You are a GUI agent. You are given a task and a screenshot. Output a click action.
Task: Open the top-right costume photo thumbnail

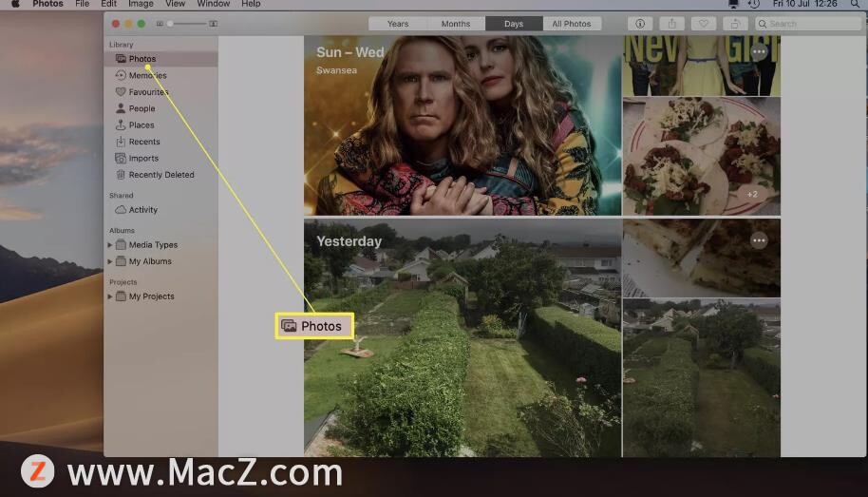(702, 66)
